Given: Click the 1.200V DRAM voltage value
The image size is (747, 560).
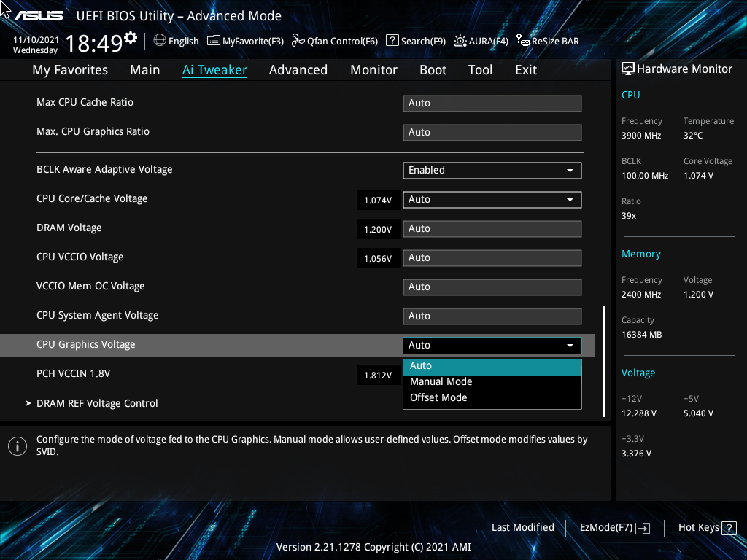Looking at the screenshot, I should click(x=378, y=230).
